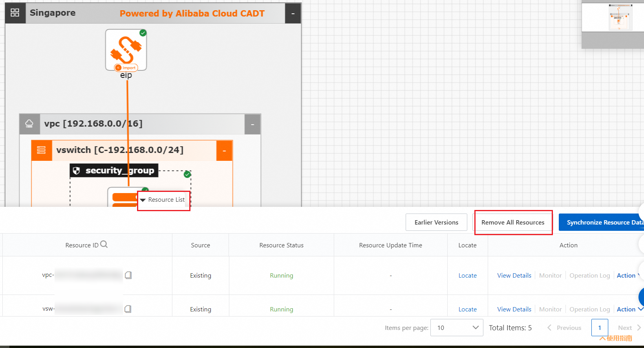Click Operation Log in the vsw row
The height and width of the screenshot is (348, 644).
pyautogui.click(x=589, y=309)
